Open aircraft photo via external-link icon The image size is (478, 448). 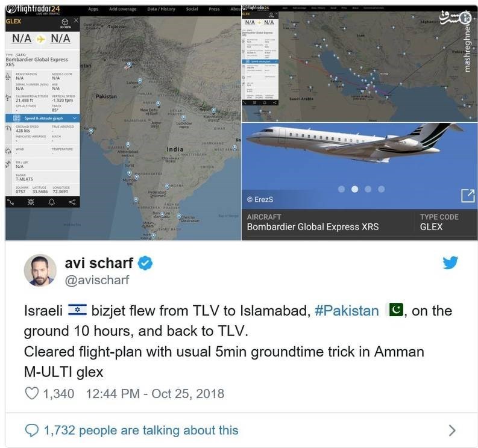tap(467, 196)
